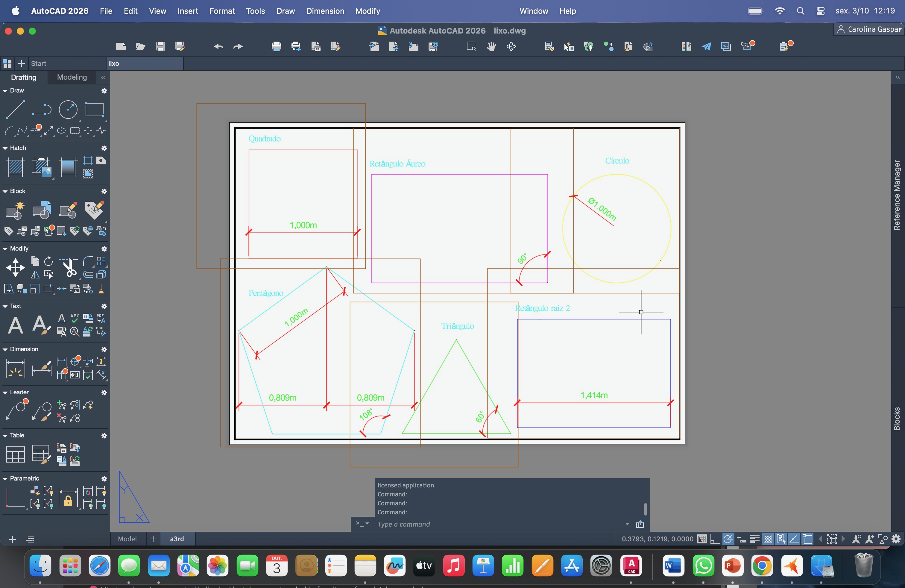
Task: Collapse the Hatch panel section
Action: click(x=5, y=148)
